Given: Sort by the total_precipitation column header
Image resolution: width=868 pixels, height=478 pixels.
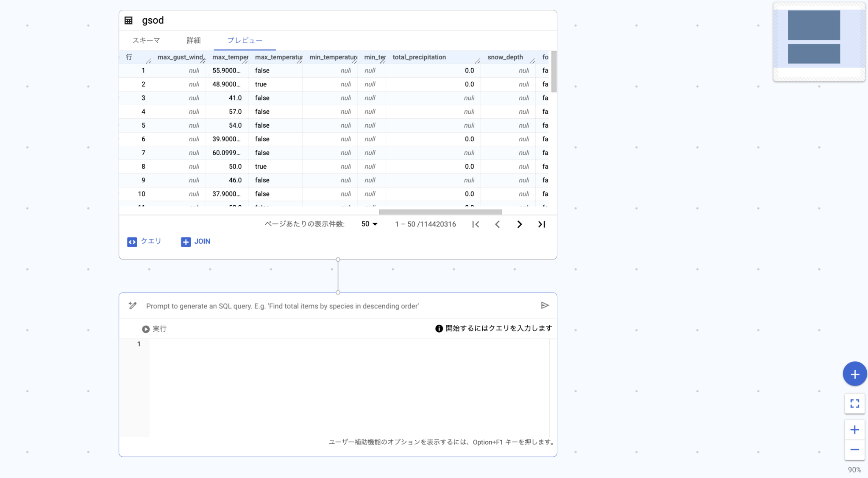Looking at the screenshot, I should [x=419, y=57].
